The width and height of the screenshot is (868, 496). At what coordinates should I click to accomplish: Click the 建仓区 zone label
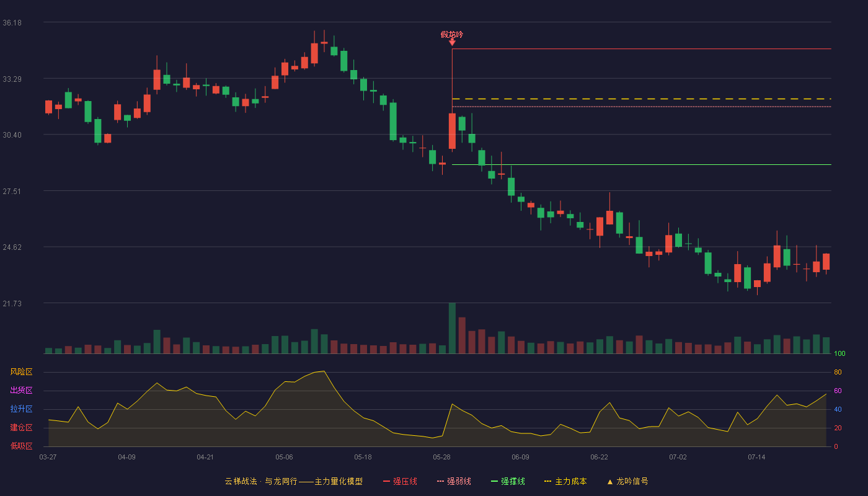point(21,428)
